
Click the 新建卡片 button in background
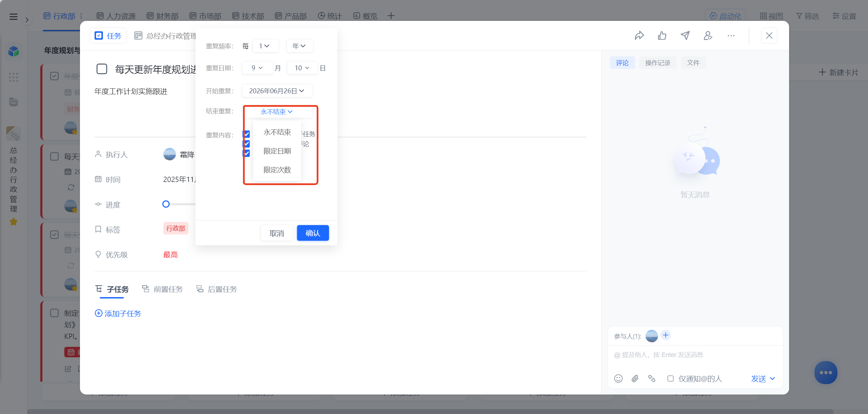(x=839, y=72)
